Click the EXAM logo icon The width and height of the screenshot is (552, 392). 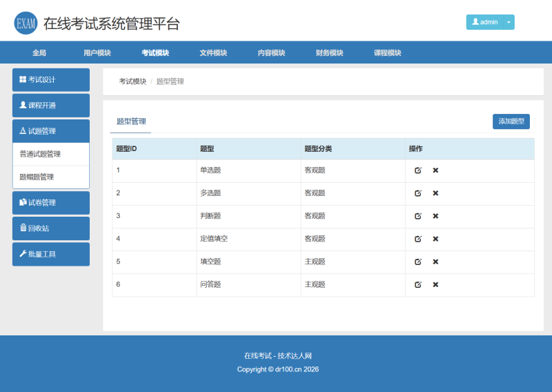[x=26, y=23]
